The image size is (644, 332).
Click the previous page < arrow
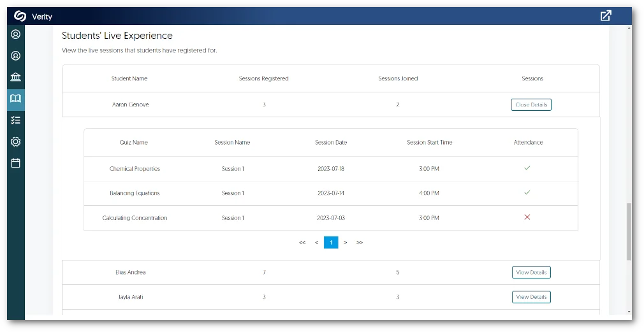click(317, 242)
